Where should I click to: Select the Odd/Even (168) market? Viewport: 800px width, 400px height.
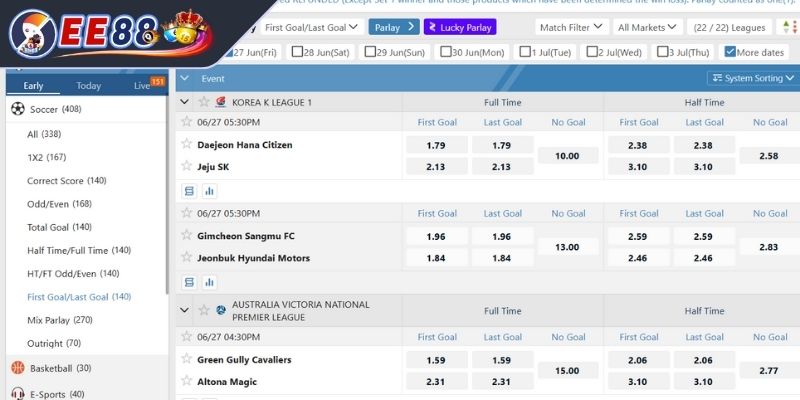click(x=59, y=204)
